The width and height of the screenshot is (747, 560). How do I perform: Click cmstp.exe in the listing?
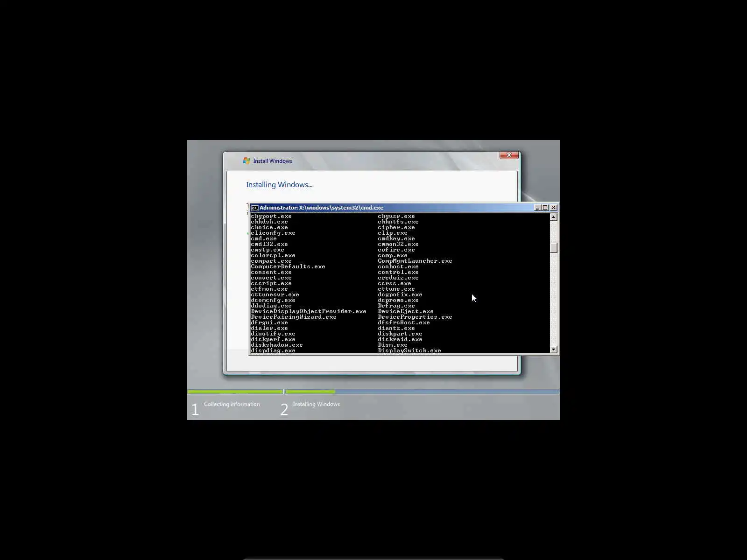[268, 250]
